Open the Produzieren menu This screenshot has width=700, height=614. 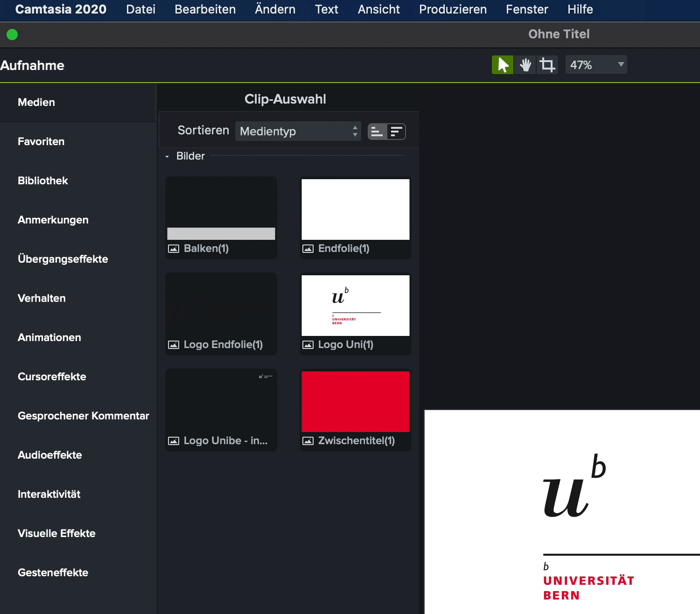point(452,9)
